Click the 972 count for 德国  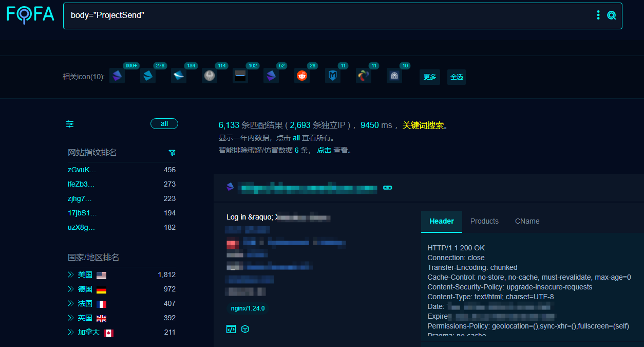click(x=169, y=289)
